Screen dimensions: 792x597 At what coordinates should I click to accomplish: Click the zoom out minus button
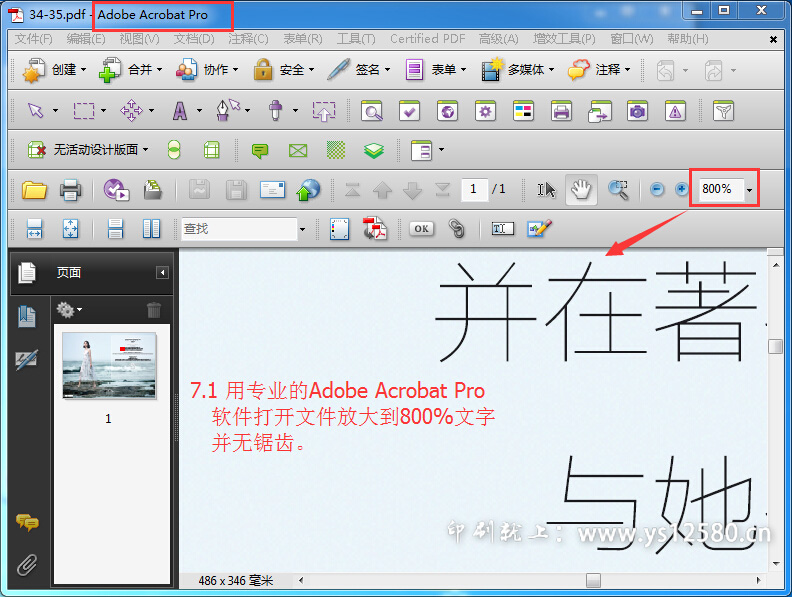[657, 189]
